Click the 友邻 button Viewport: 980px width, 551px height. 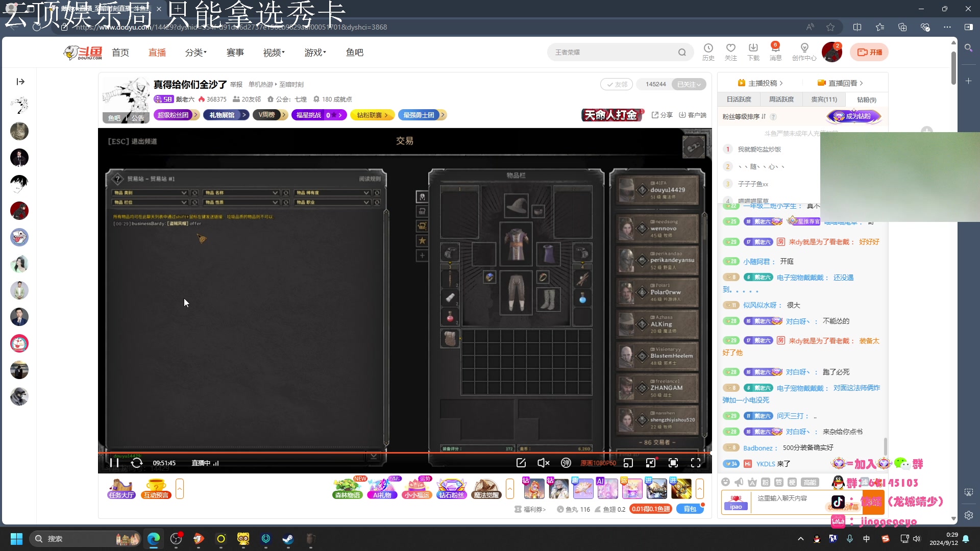point(617,84)
